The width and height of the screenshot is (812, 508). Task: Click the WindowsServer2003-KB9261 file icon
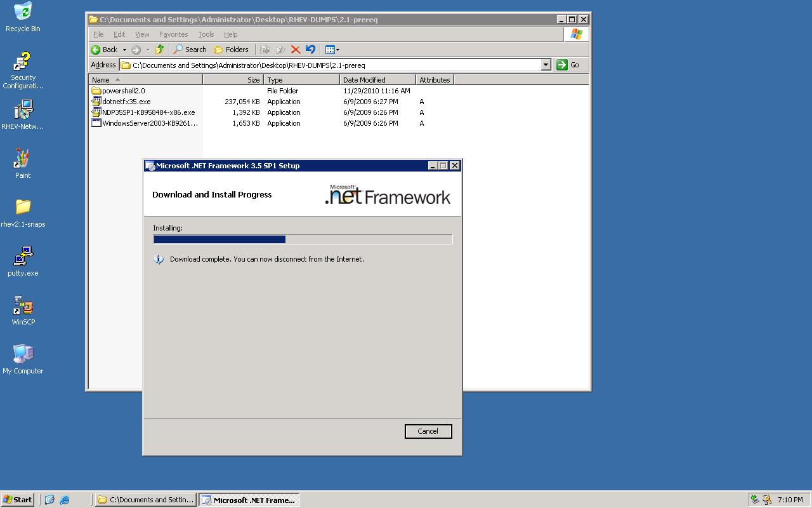click(96, 123)
